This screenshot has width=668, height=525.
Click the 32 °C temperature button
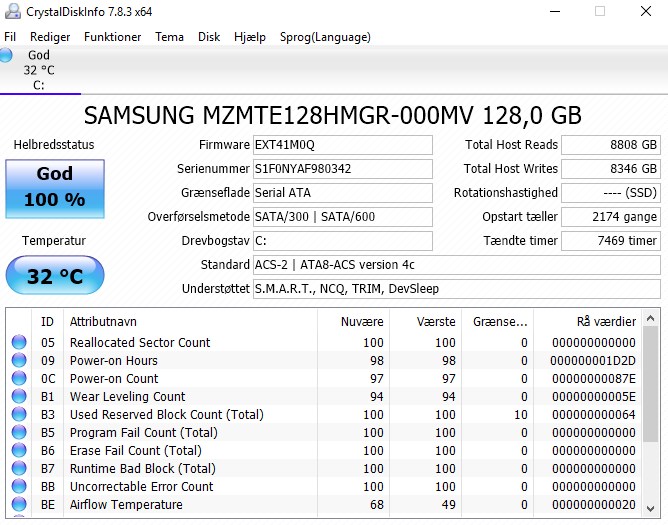pyautogui.click(x=54, y=276)
